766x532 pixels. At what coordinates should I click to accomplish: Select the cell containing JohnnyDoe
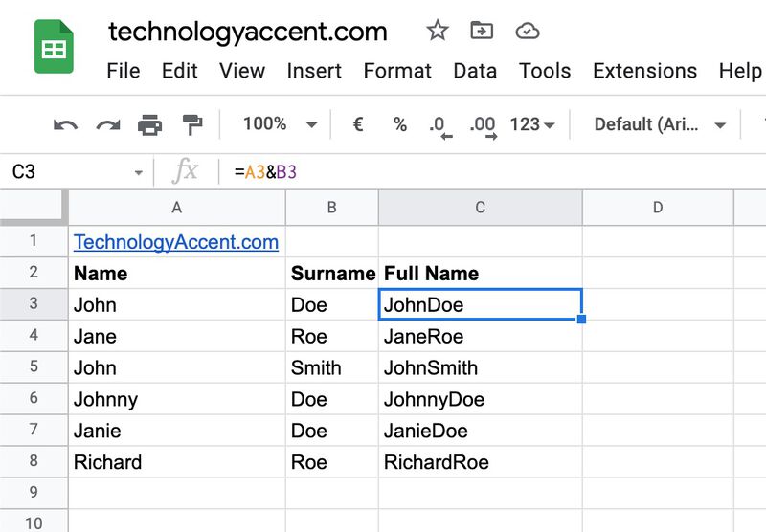[481, 399]
